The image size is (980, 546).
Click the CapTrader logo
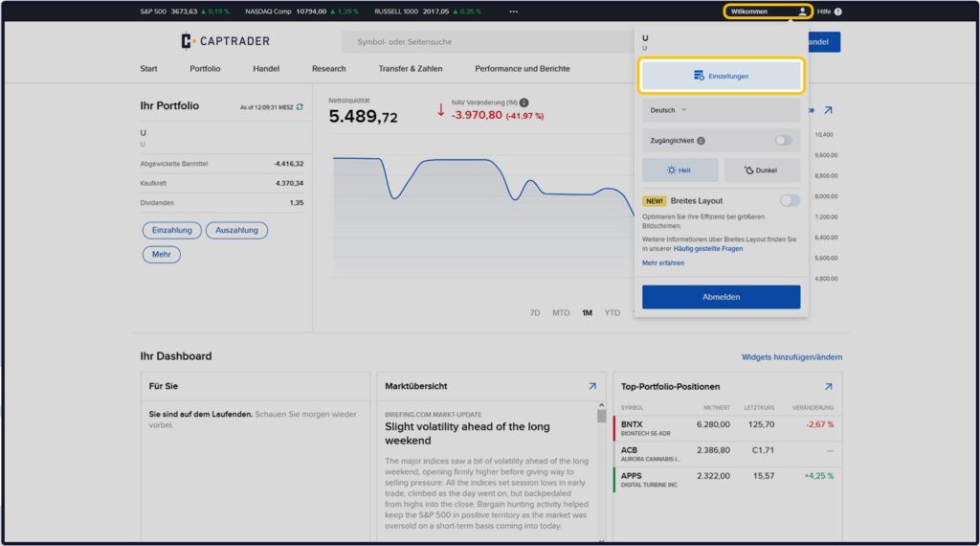click(225, 41)
